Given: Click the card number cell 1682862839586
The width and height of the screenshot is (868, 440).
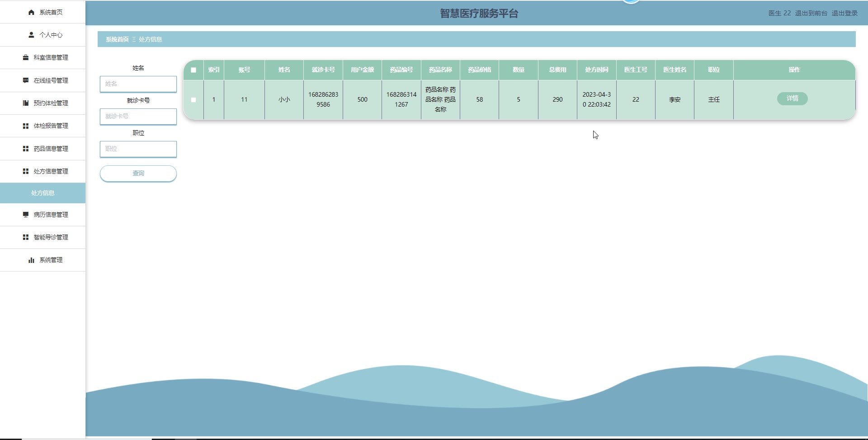Looking at the screenshot, I should point(323,100).
